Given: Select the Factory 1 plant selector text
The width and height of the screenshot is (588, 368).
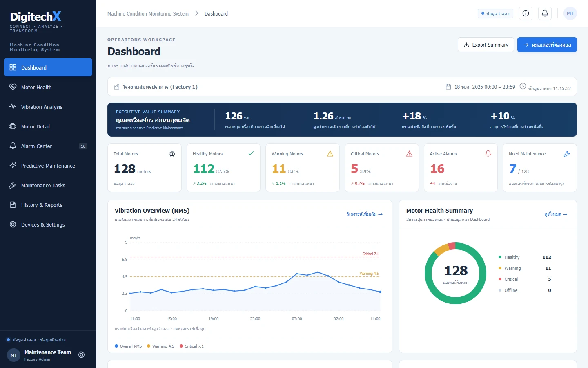Looking at the screenshot, I should pos(160,87).
